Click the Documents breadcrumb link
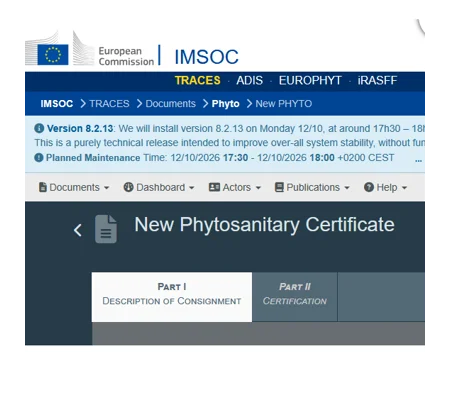This screenshot has height=400, width=450. point(170,104)
